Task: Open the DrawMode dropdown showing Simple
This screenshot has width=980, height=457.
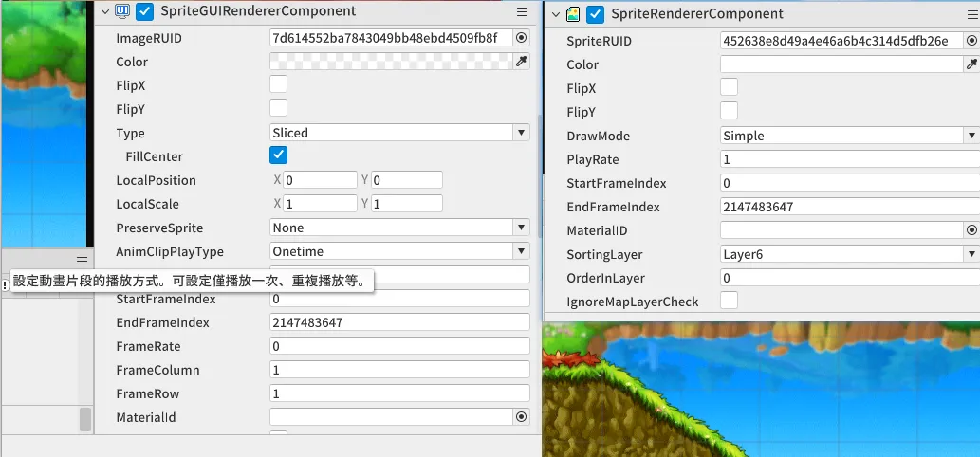Action: (x=850, y=136)
